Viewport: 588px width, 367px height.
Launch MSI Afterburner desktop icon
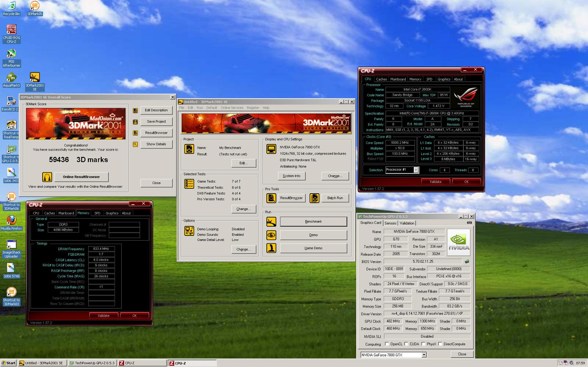11,58
